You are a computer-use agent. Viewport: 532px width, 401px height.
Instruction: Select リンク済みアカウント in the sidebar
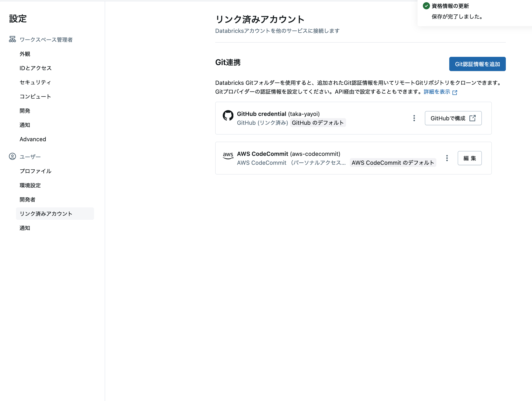45,214
